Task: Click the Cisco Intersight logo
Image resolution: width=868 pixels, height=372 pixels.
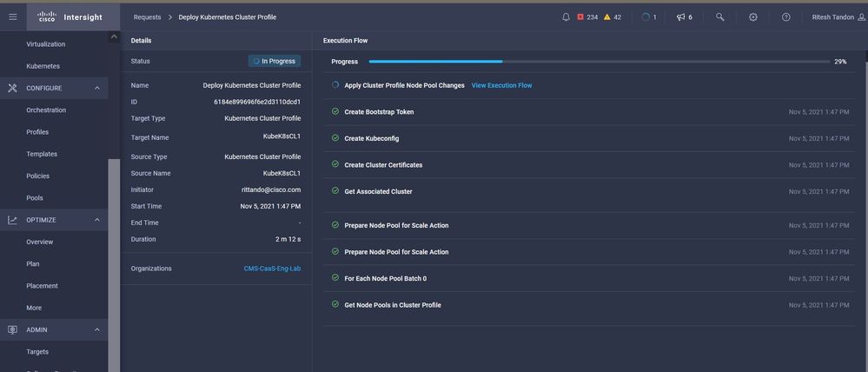Action: coord(70,17)
